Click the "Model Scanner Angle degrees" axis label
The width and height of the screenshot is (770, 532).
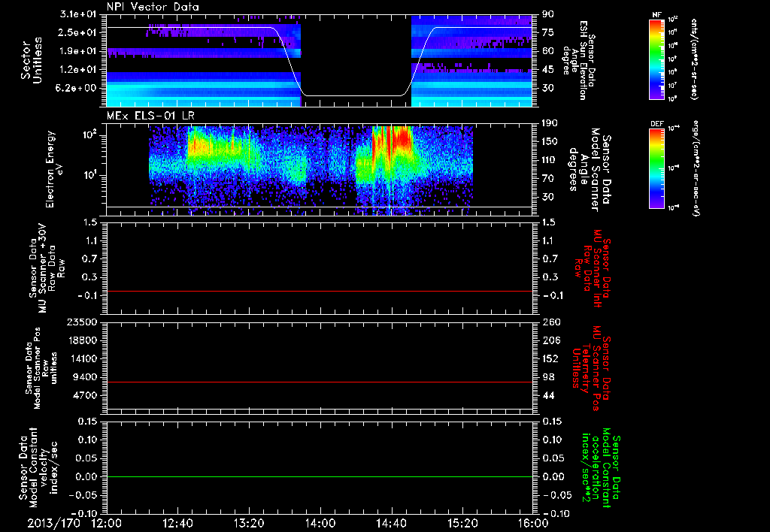pos(590,170)
